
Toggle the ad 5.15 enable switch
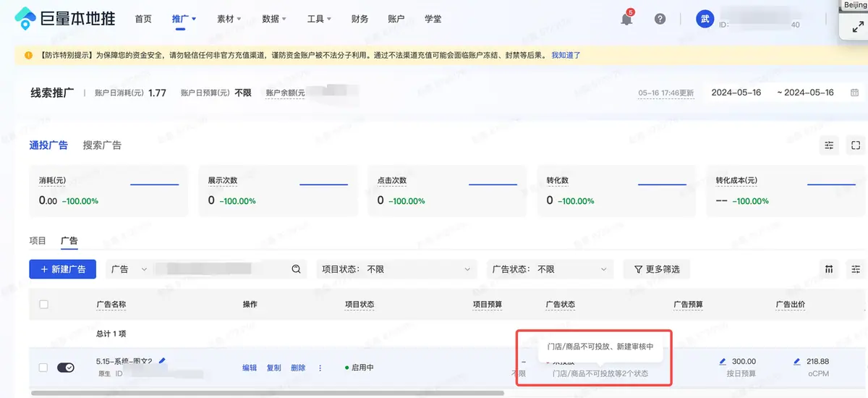click(65, 368)
